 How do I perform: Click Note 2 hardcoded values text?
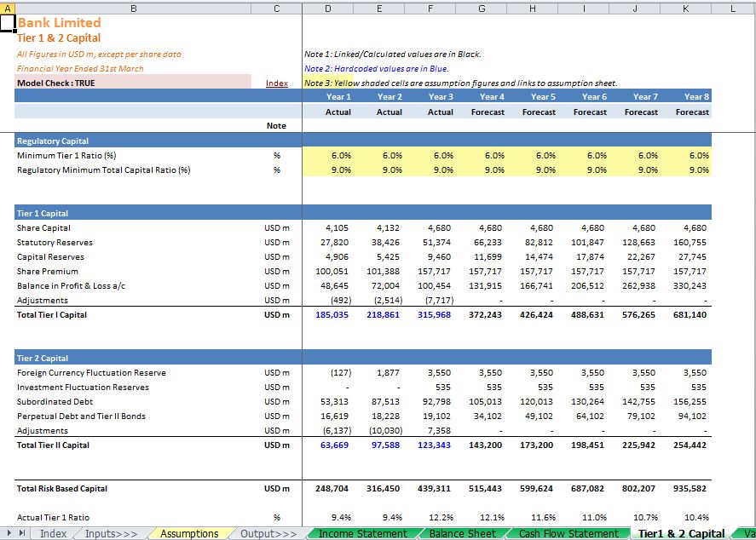click(x=376, y=68)
